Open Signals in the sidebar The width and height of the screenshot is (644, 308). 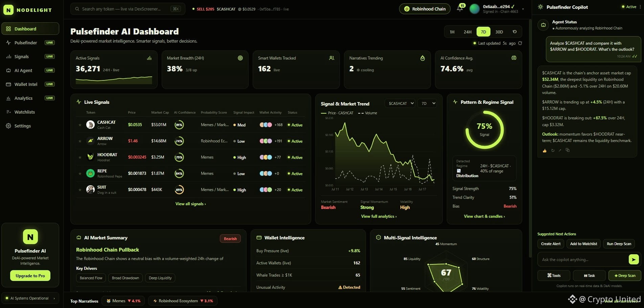pyautogui.click(x=30, y=56)
